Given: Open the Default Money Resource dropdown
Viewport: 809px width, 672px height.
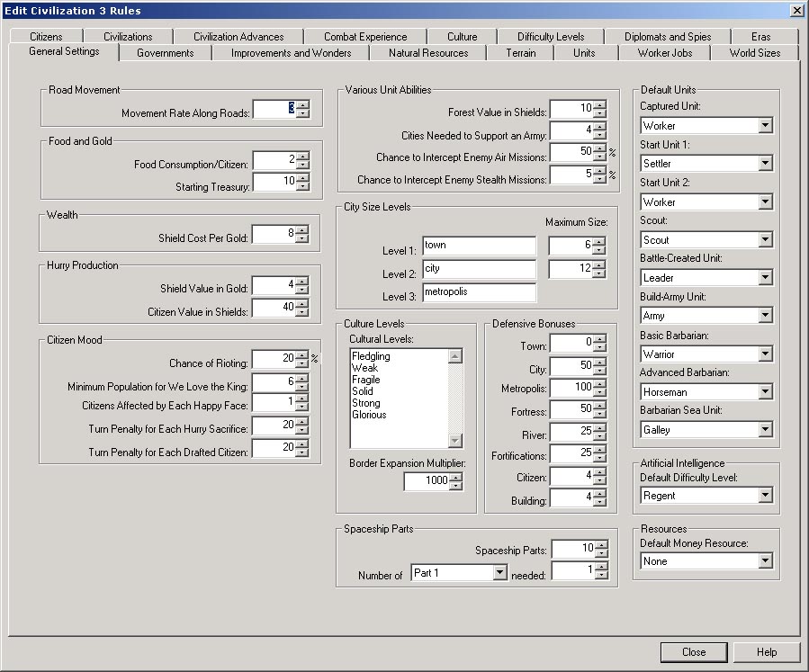Looking at the screenshot, I should click(x=765, y=560).
